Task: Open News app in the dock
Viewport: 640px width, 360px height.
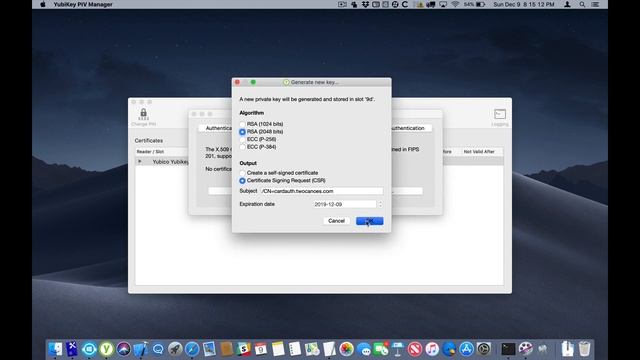Action: point(415,349)
